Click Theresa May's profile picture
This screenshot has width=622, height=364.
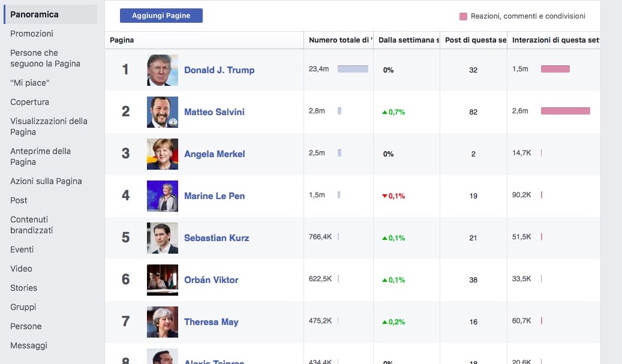coord(162,322)
